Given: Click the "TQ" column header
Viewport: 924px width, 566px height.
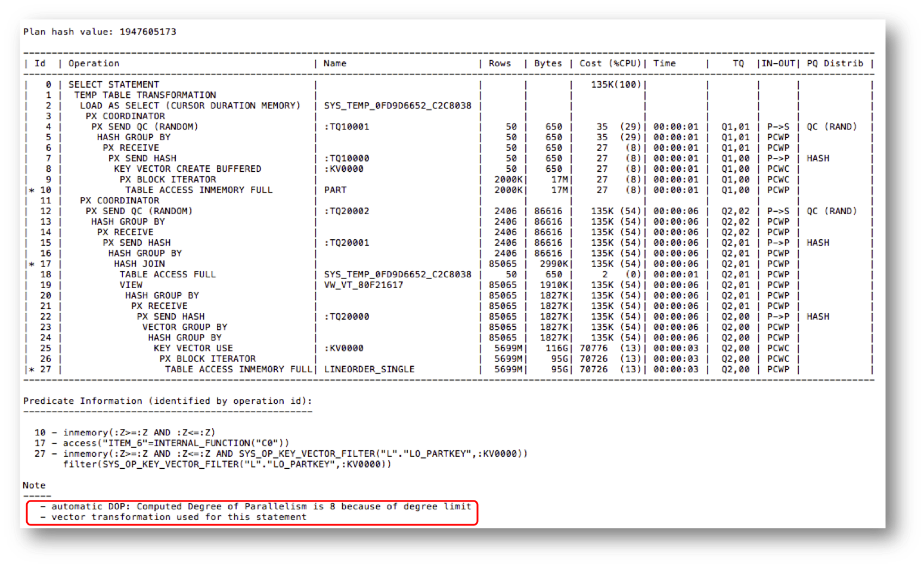Looking at the screenshot, I should 739,63.
